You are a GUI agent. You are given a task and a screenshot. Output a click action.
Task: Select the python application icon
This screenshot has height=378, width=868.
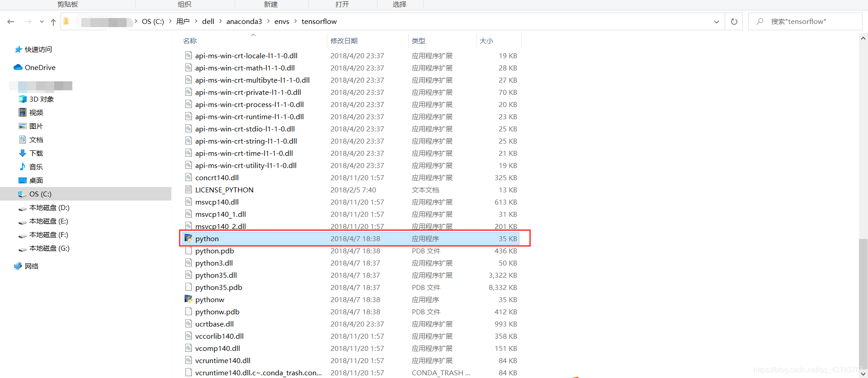[189, 238]
